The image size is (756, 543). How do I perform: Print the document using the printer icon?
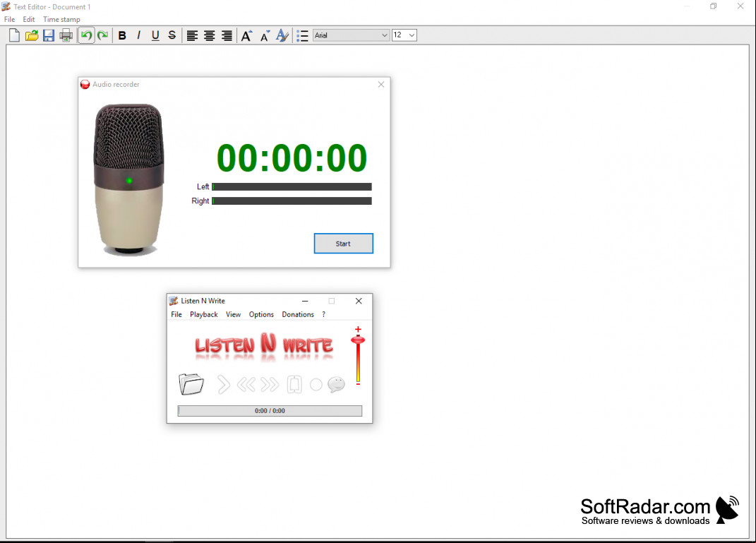[x=66, y=35]
